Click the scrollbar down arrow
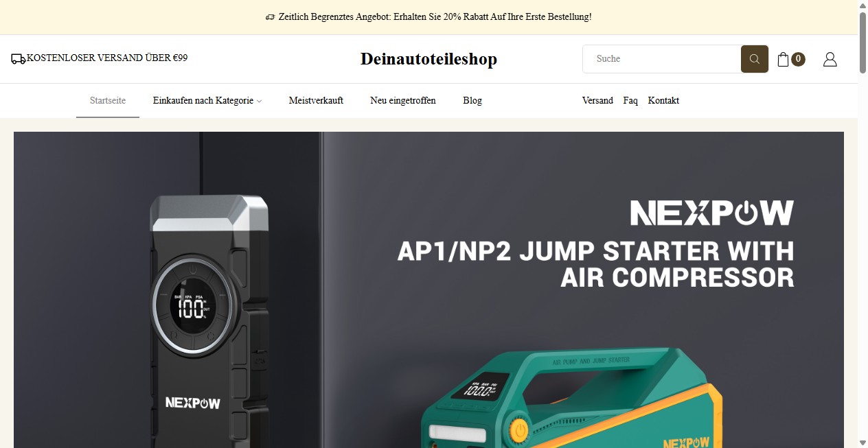The width and height of the screenshot is (868, 448). point(863,443)
